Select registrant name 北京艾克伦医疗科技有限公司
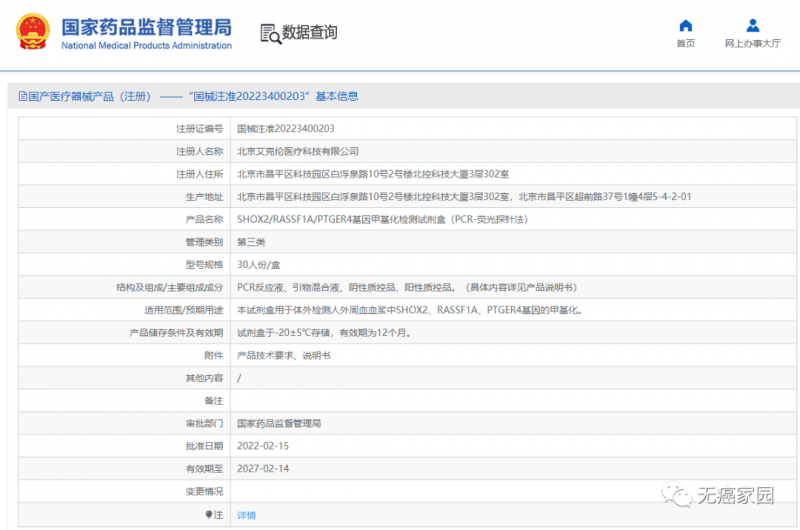 pyautogui.click(x=297, y=152)
